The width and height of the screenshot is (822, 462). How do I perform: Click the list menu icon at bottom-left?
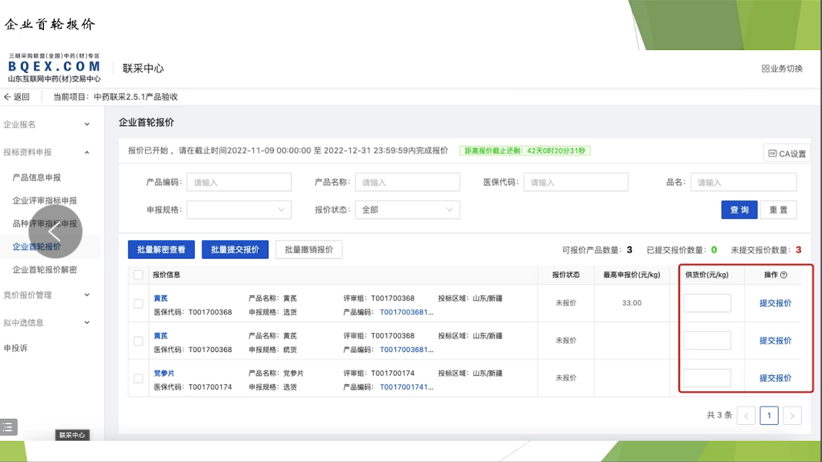point(9,427)
